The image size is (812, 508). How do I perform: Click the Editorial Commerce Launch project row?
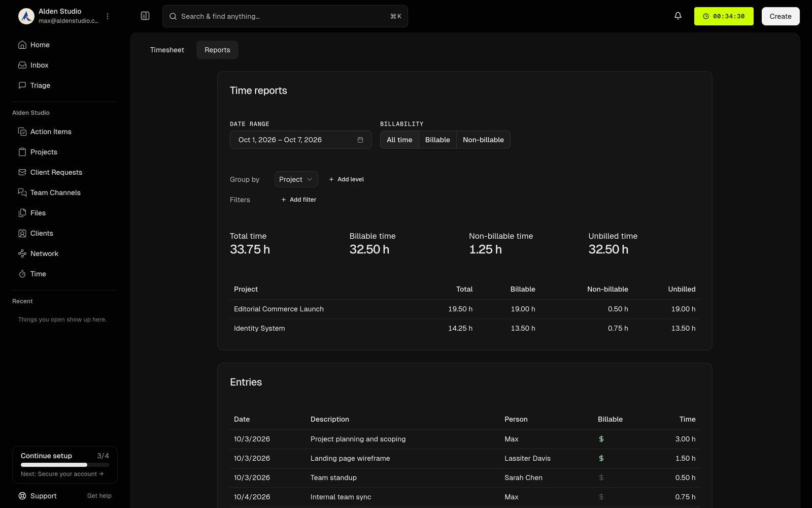tap(465, 309)
